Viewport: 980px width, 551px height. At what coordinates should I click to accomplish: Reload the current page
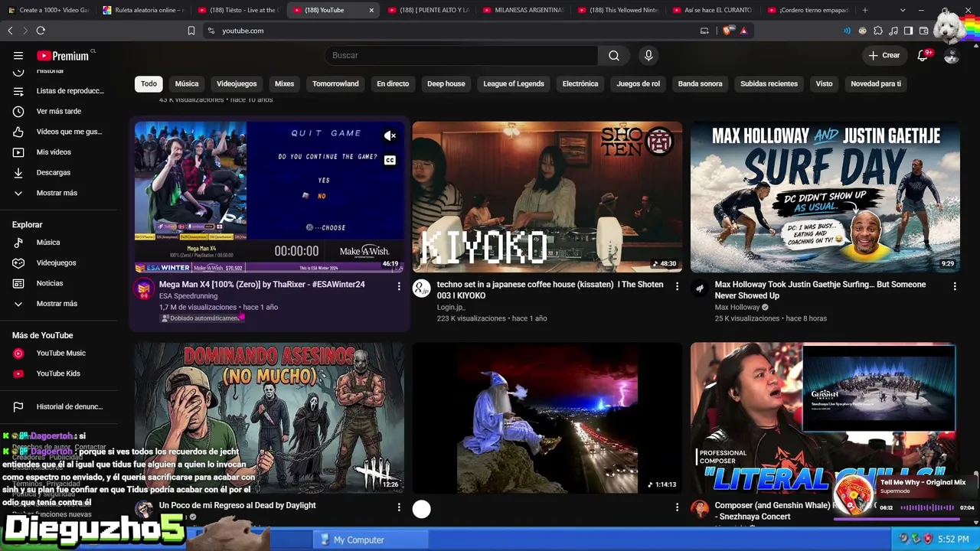(x=41, y=31)
